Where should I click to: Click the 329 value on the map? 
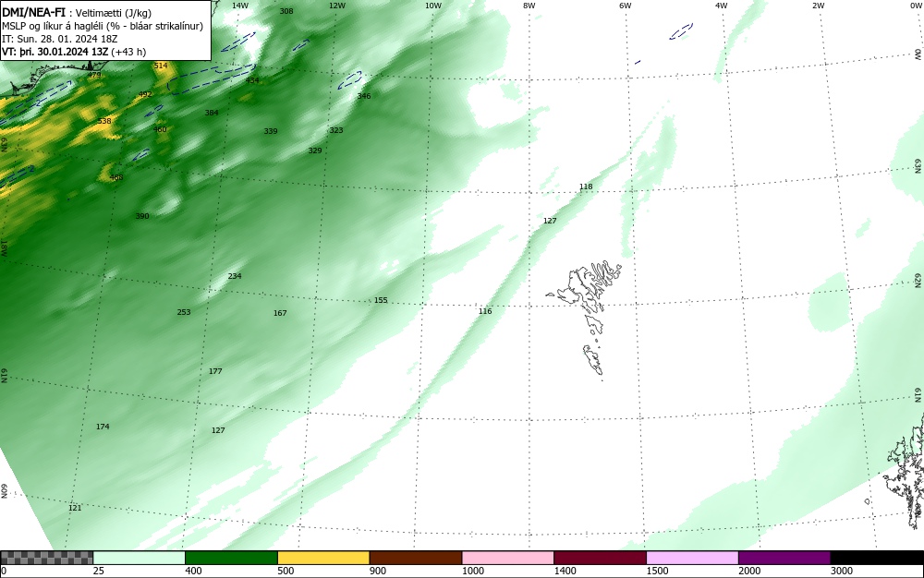tap(315, 151)
